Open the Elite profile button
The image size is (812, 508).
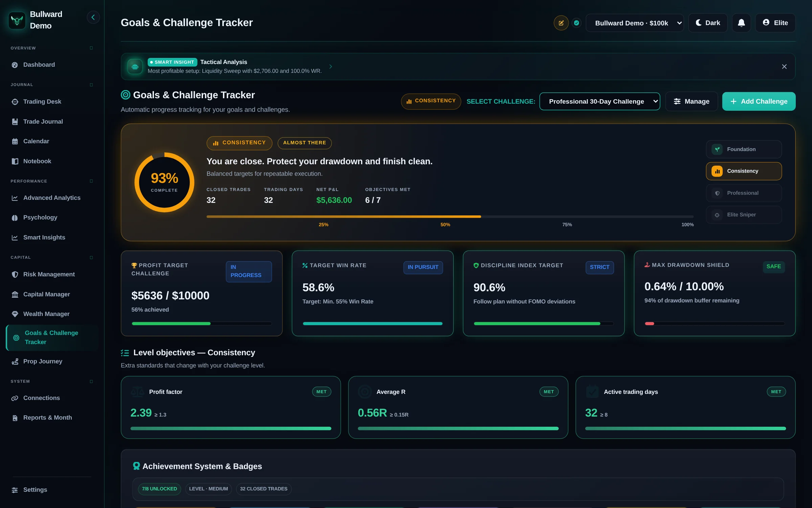click(775, 23)
